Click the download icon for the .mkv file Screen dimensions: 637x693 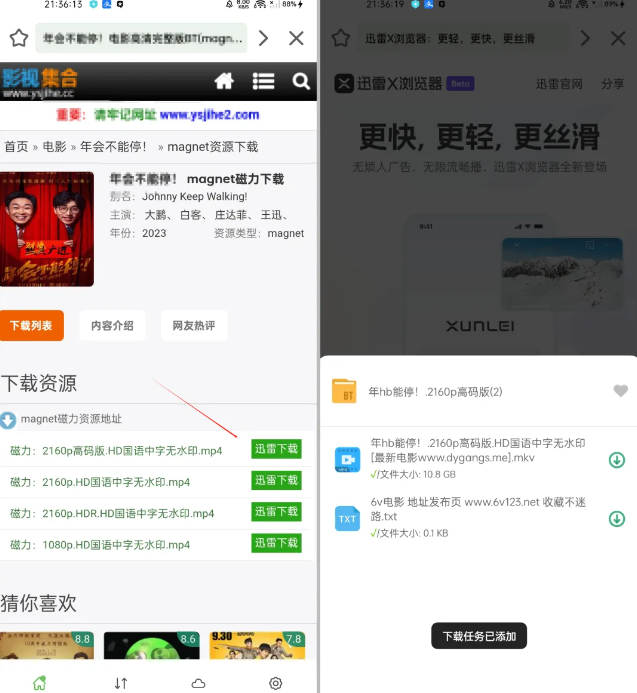tap(617, 460)
